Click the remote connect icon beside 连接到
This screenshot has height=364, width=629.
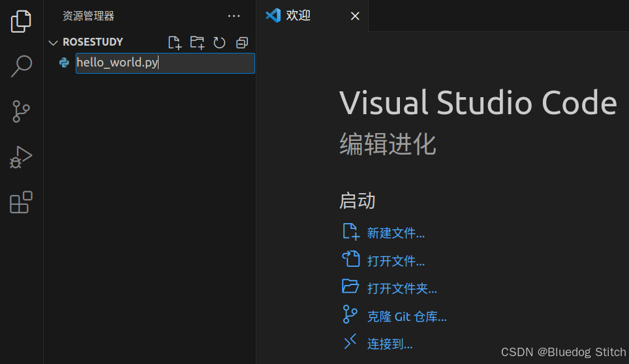pos(350,342)
